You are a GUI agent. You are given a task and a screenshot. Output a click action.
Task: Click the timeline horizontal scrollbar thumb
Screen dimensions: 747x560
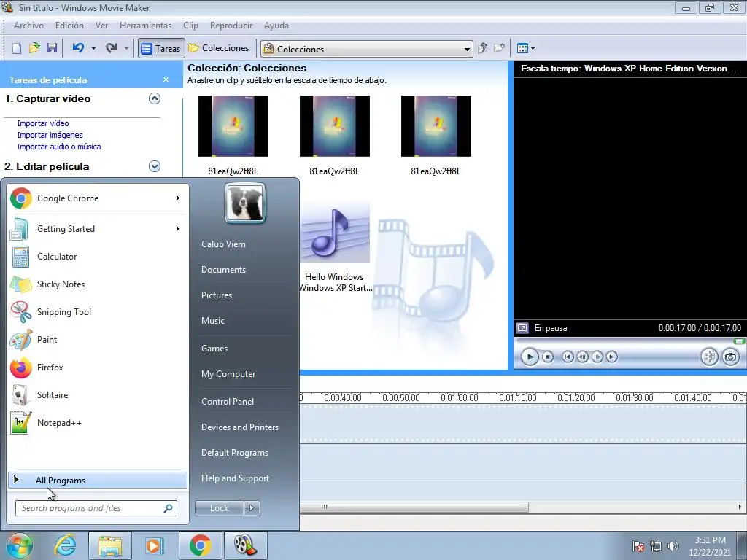click(x=414, y=507)
